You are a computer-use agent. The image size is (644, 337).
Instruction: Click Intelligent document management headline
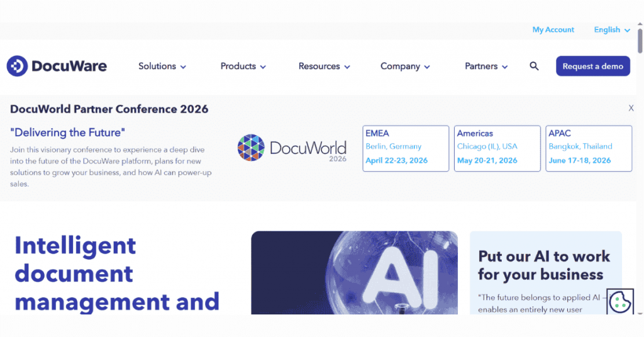pyautogui.click(x=117, y=273)
